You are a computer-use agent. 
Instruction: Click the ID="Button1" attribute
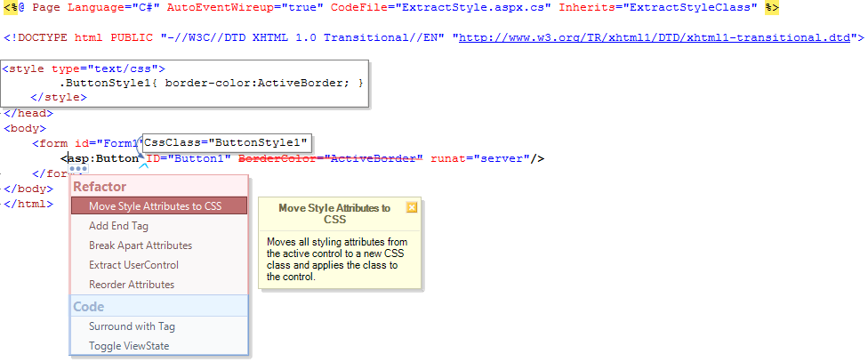coord(189,159)
